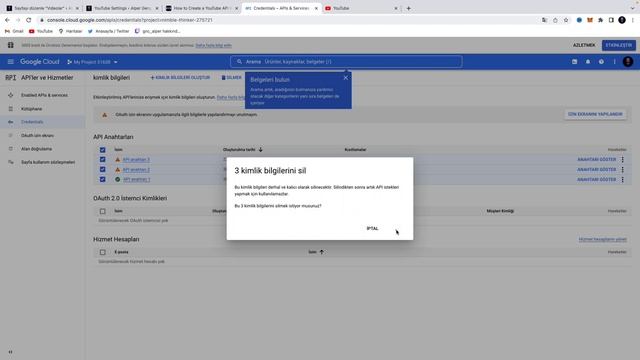Open three-dot actions menu for API anahtarı 3
The height and width of the screenshot is (360, 640).
click(x=622, y=160)
